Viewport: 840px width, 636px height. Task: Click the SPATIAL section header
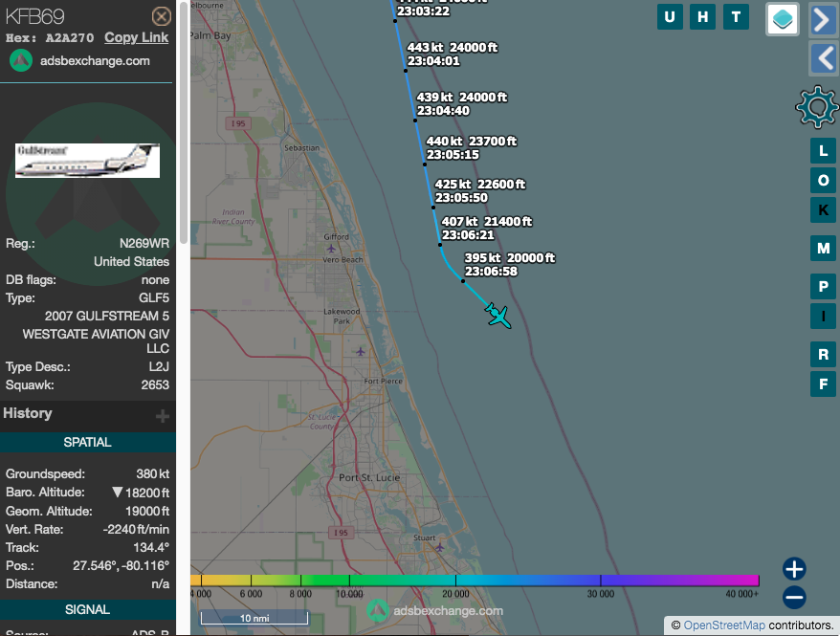tap(87, 442)
